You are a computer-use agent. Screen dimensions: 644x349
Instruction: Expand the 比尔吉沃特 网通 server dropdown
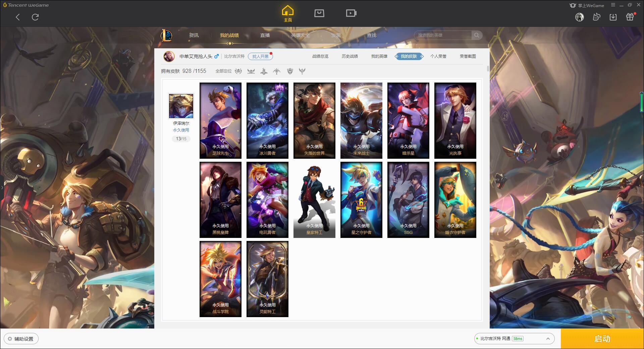514,339
